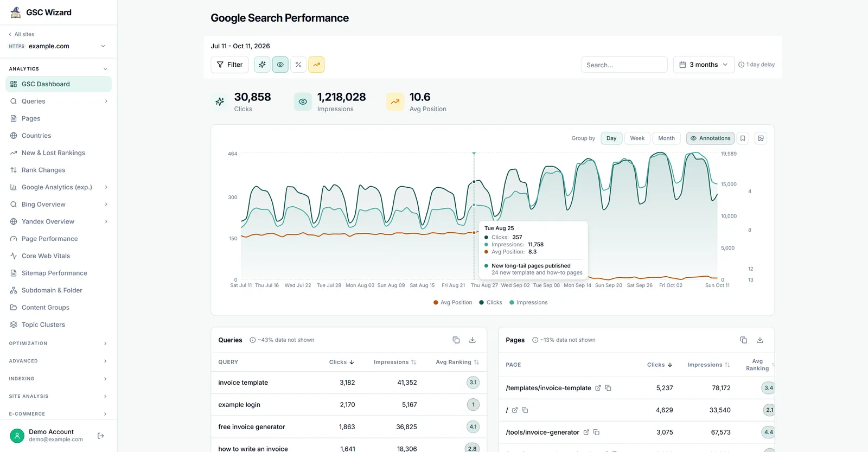The image size is (868, 452).
Task: Sort queries by Impressions column
Action: tap(395, 362)
